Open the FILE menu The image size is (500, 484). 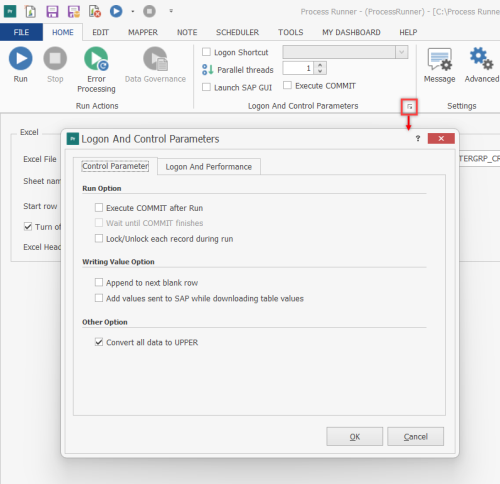click(x=21, y=32)
